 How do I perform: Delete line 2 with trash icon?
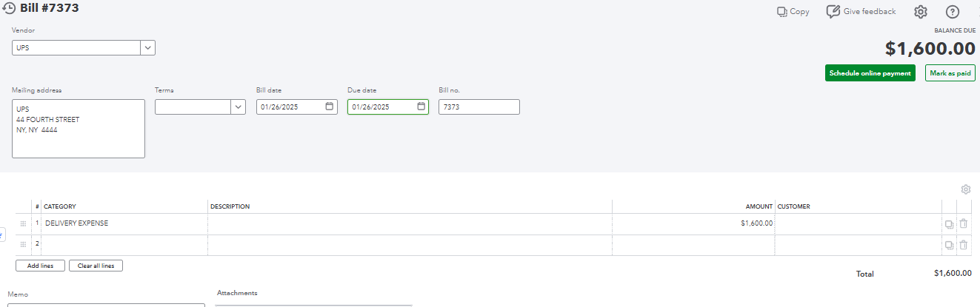963,245
